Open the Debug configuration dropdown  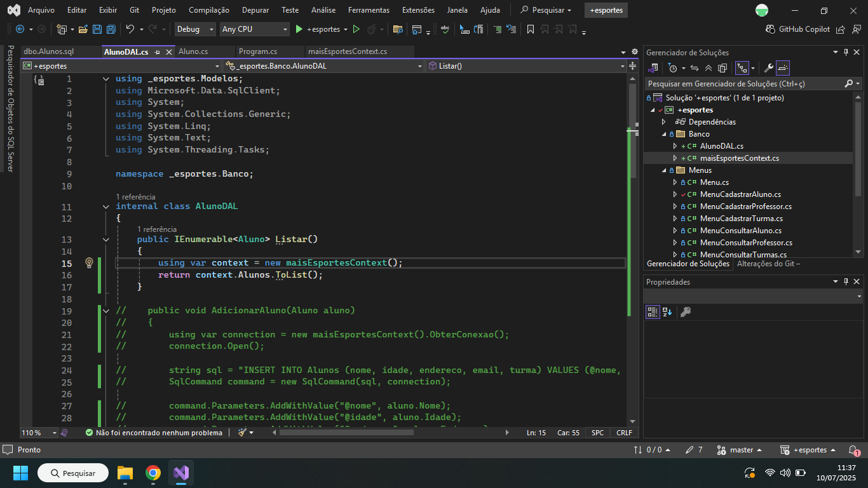pyautogui.click(x=195, y=29)
